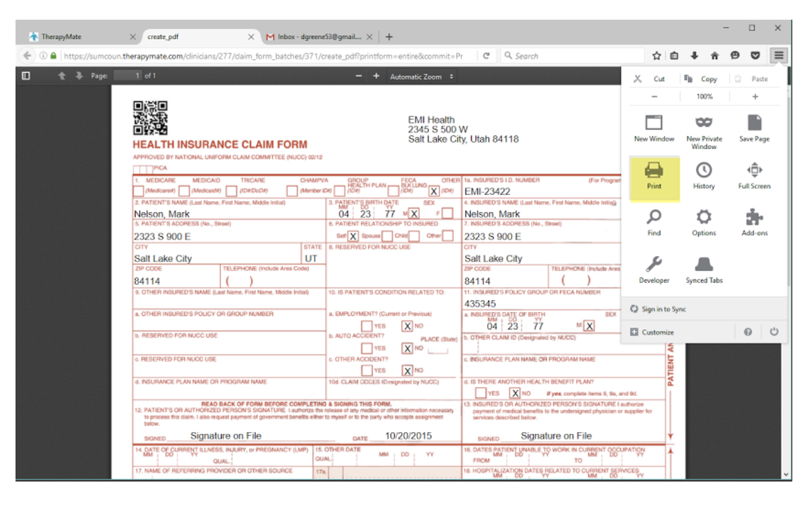This screenshot has width=812, height=506.
Task: Click the PDF zoom in plus button
Action: tap(376, 76)
